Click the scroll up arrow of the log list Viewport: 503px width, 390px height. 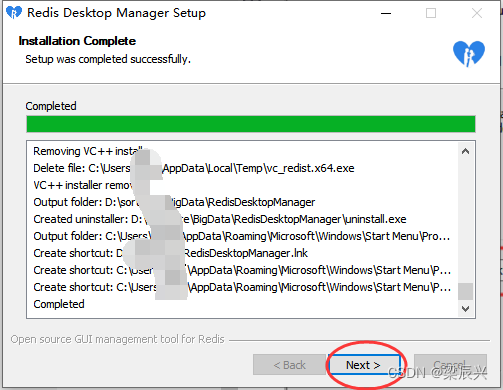[x=465, y=151]
